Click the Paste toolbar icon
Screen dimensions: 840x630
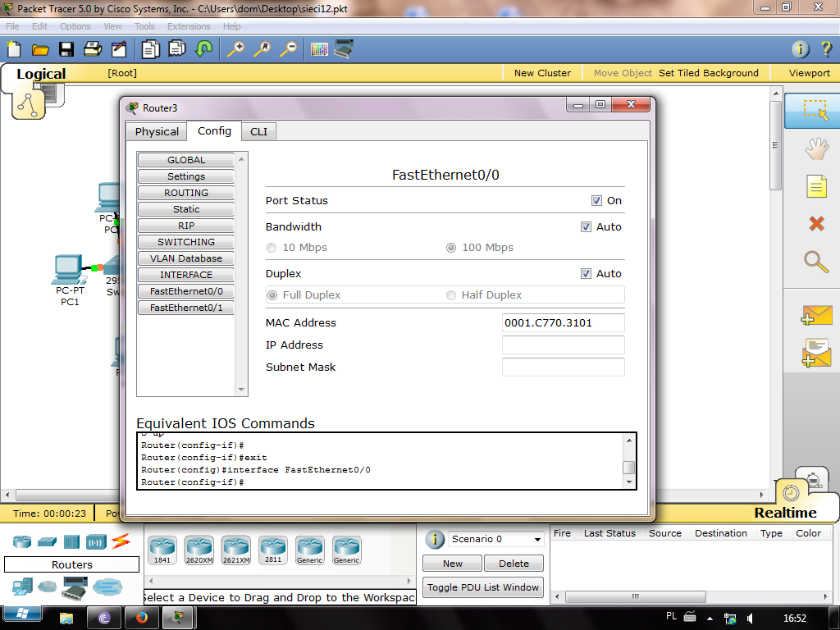coord(177,48)
